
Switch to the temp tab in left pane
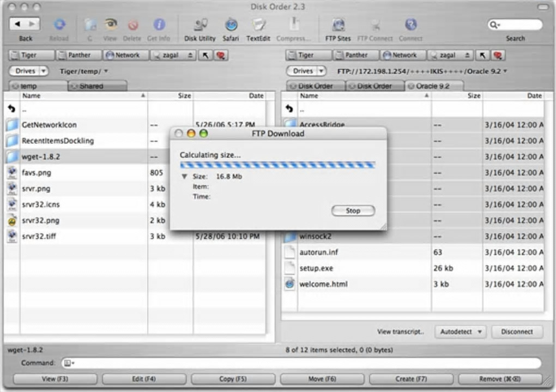point(38,86)
